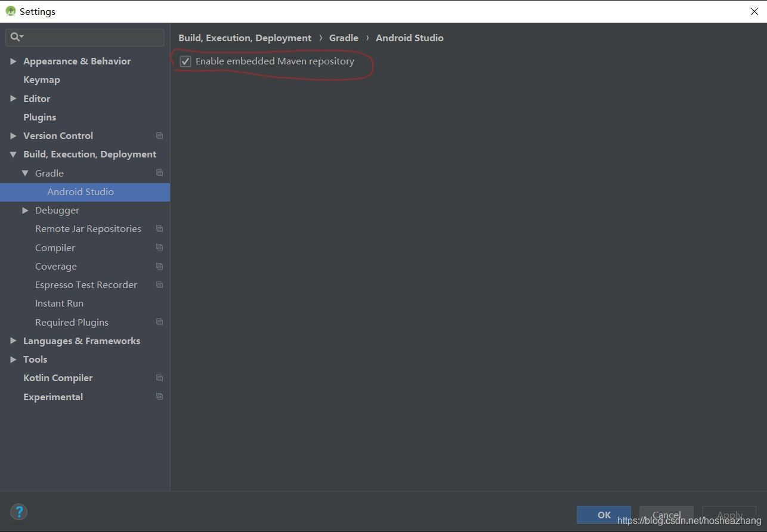Viewport: 767px width, 532px height.
Task: Toggle Enable embedded Maven repository checkbox
Action: 185,61
